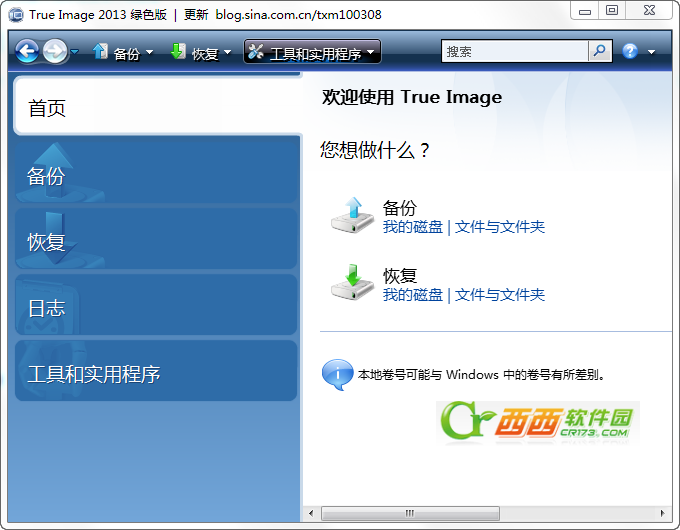Screen dimensions: 680x530
Task: Click the horizontal scrollbar thumb
Action: click(x=410, y=513)
